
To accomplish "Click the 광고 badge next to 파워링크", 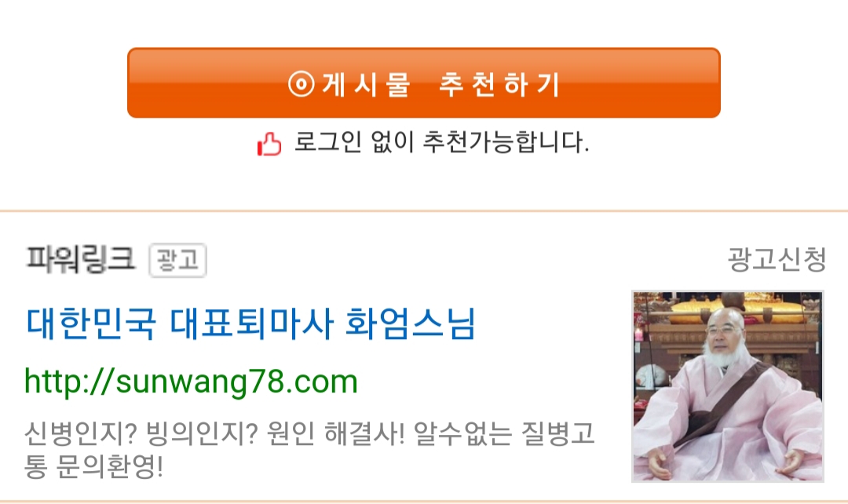I will pos(178,260).
